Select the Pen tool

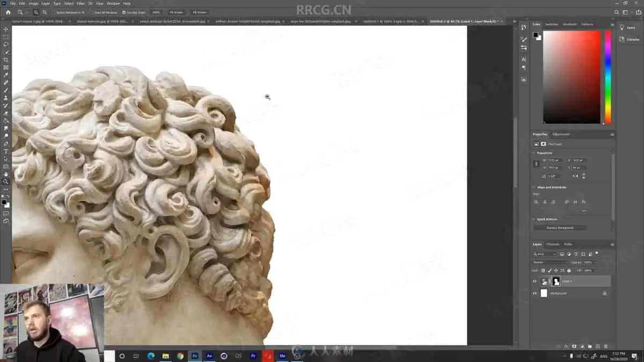6,144
